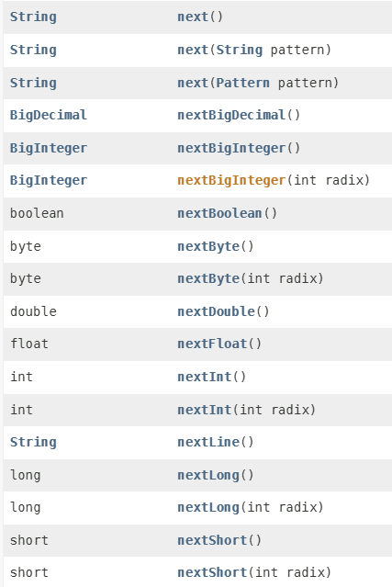The image size is (392, 587).
Task: Open the nextBoolean() method link
Action: click(x=219, y=213)
